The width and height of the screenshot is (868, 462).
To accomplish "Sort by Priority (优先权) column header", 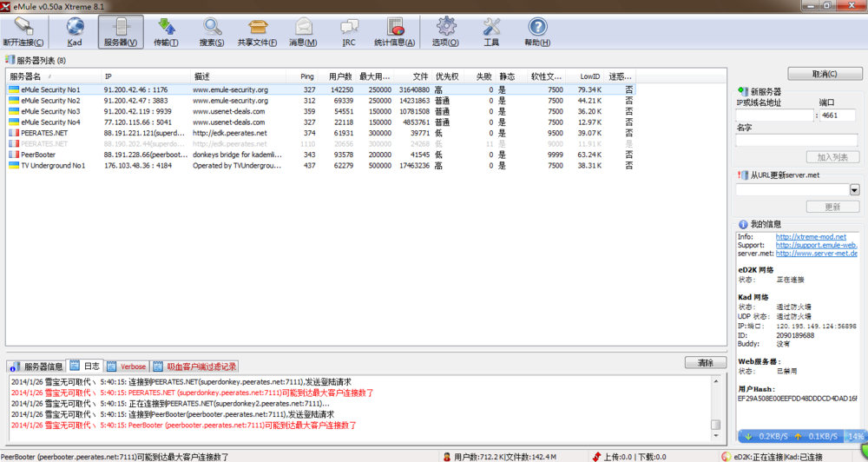I will point(447,76).
